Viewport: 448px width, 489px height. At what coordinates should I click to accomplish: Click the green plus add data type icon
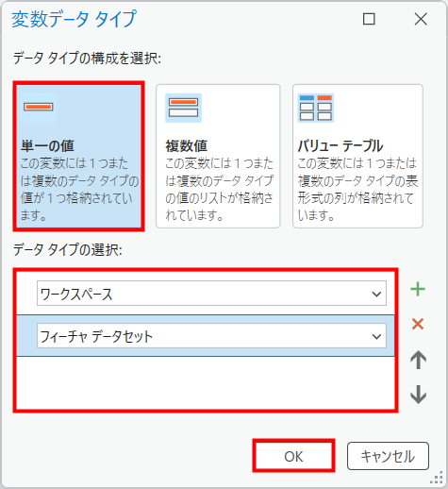(418, 289)
